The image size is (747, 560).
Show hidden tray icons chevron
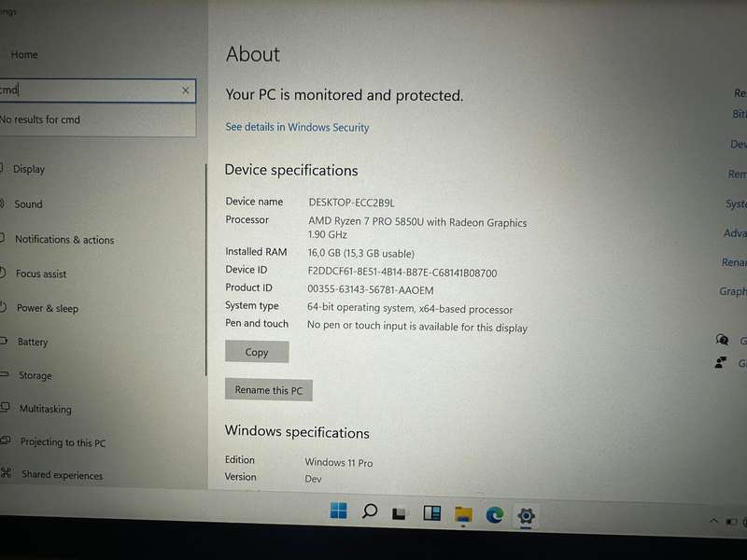tap(713, 521)
